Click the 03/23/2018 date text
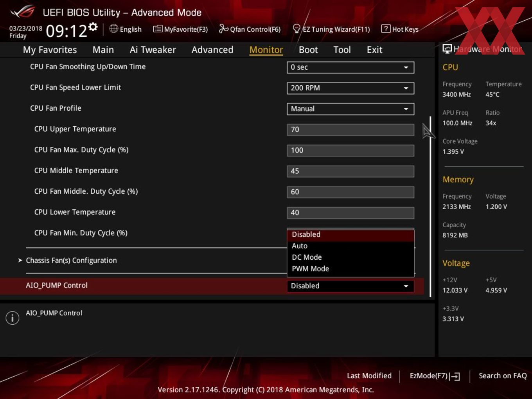 26,29
